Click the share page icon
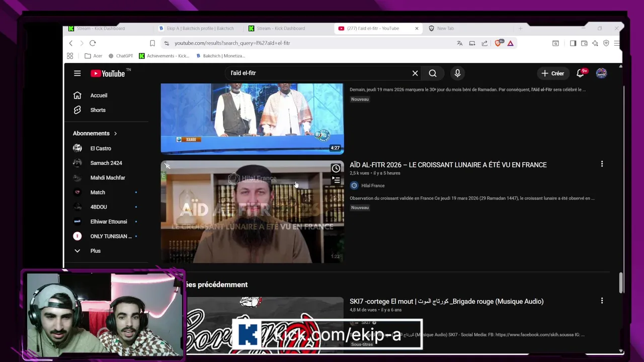Image resolution: width=644 pixels, height=362 pixels. pyautogui.click(x=485, y=43)
